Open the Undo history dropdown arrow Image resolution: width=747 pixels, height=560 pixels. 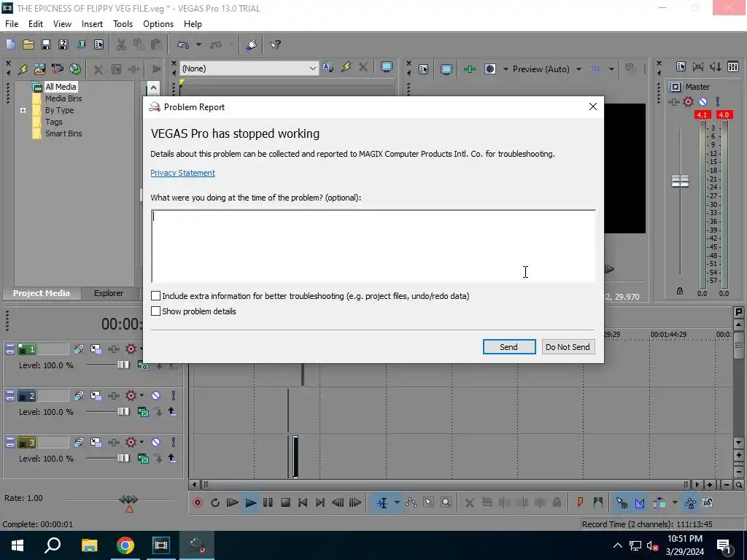[198, 44]
